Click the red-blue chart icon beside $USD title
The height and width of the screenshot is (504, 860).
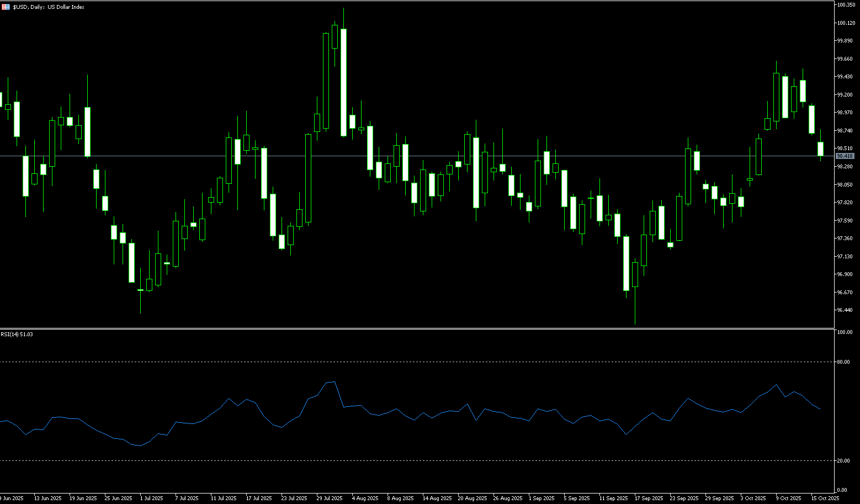pos(6,7)
